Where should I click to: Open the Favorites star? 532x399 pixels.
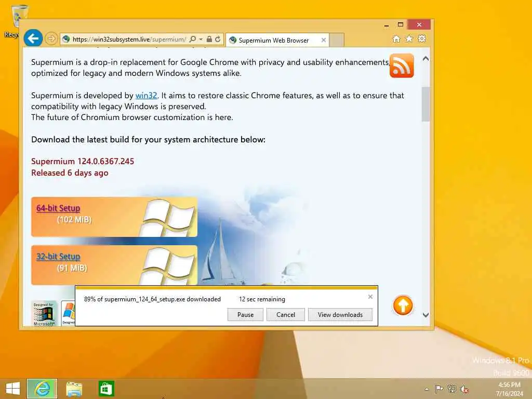(x=409, y=38)
